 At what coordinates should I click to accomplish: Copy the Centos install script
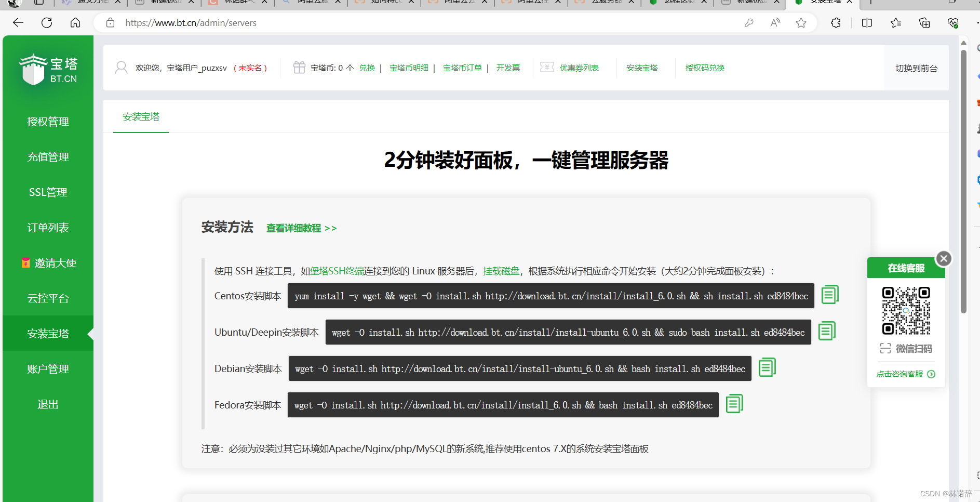coord(830,295)
